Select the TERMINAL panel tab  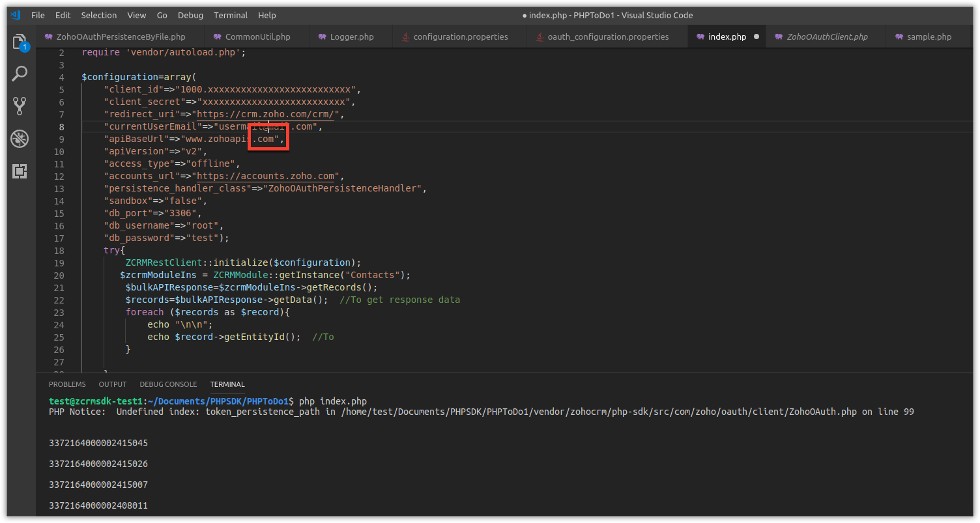click(x=227, y=384)
